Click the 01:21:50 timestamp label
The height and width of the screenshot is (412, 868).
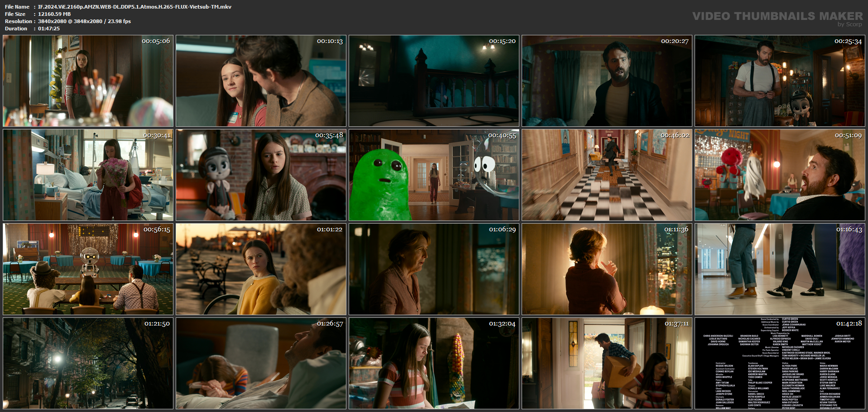click(x=157, y=324)
